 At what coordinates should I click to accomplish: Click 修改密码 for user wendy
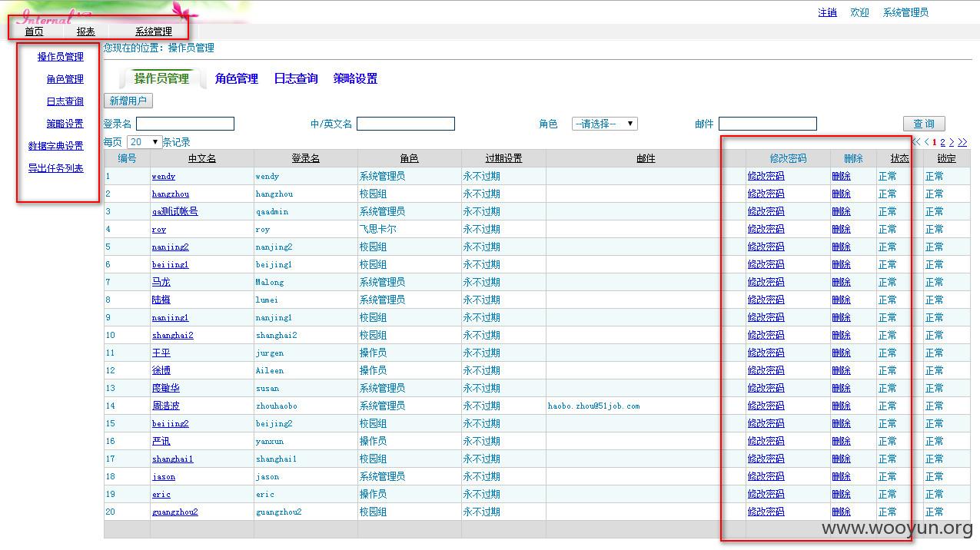[766, 176]
